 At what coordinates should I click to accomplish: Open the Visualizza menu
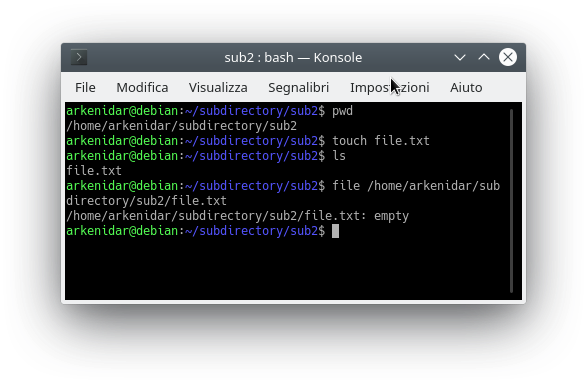(x=218, y=88)
